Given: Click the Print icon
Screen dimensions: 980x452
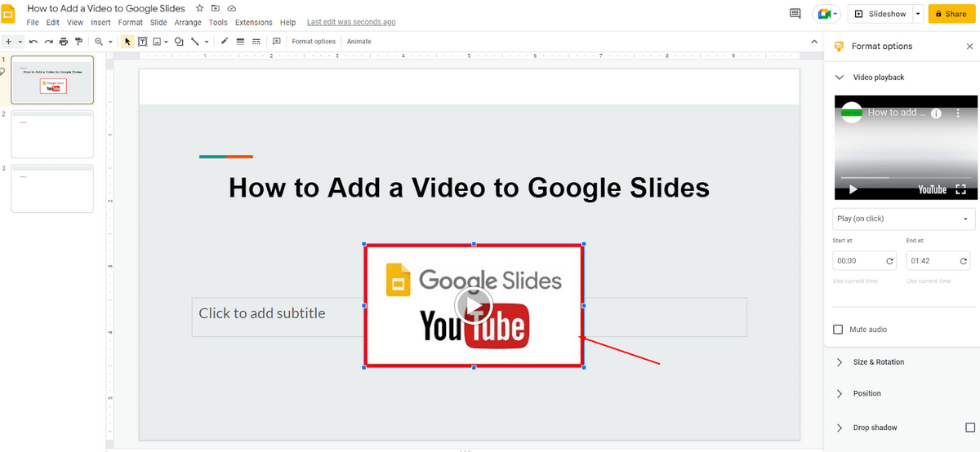Looking at the screenshot, I should pyautogui.click(x=64, y=42).
